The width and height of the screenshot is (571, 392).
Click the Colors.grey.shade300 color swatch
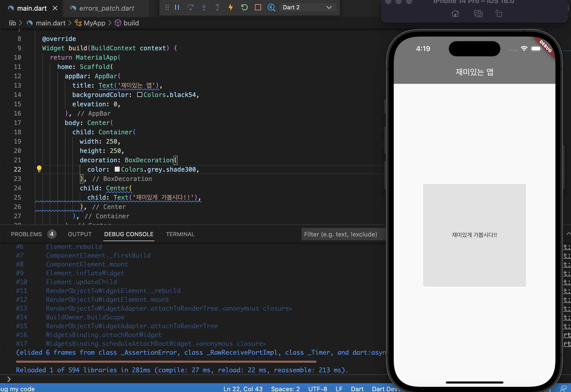117,169
